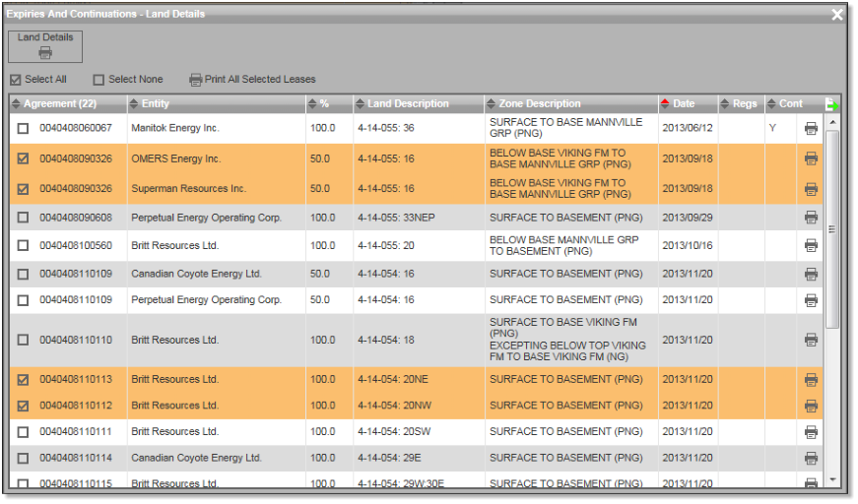
Task: Sort by Entity column header
Action: pos(217,104)
